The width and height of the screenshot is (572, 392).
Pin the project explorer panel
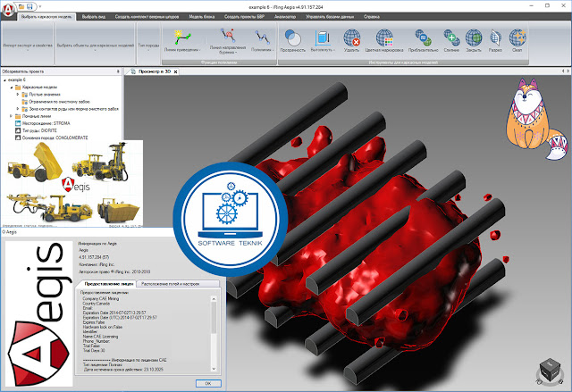tap(118, 71)
